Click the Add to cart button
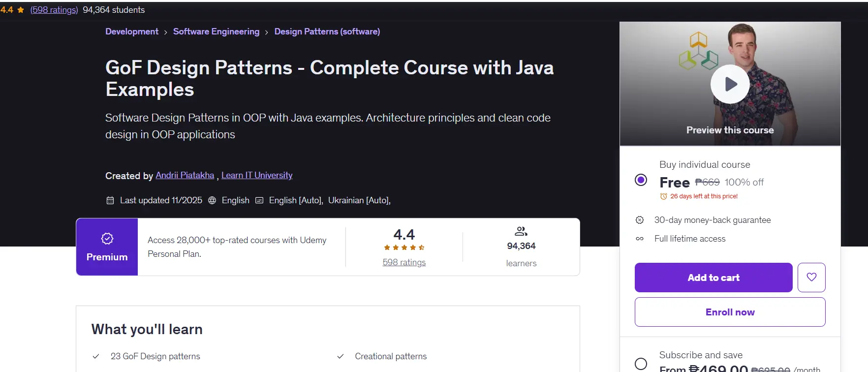Image resolution: width=868 pixels, height=372 pixels. coord(713,278)
